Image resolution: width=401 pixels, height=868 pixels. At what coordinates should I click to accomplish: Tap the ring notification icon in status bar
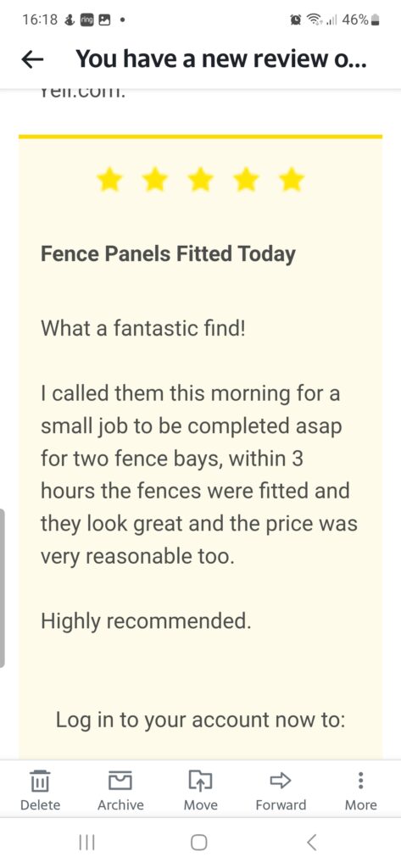point(87,20)
